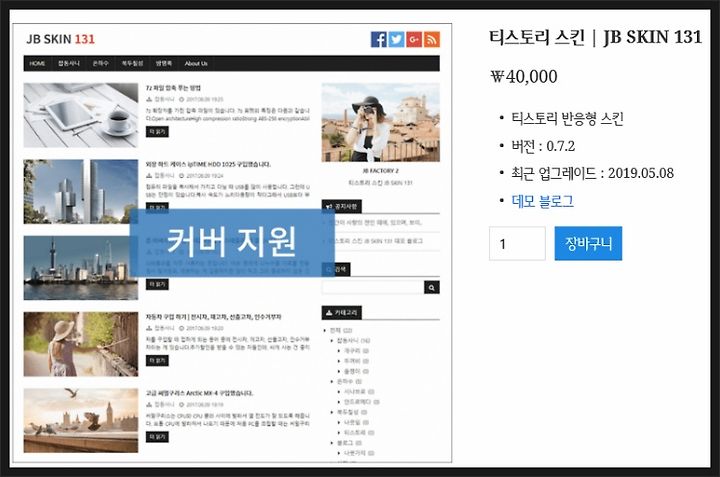720x477 pixels.
Task: Open the About Us menu item
Action: coord(196,63)
